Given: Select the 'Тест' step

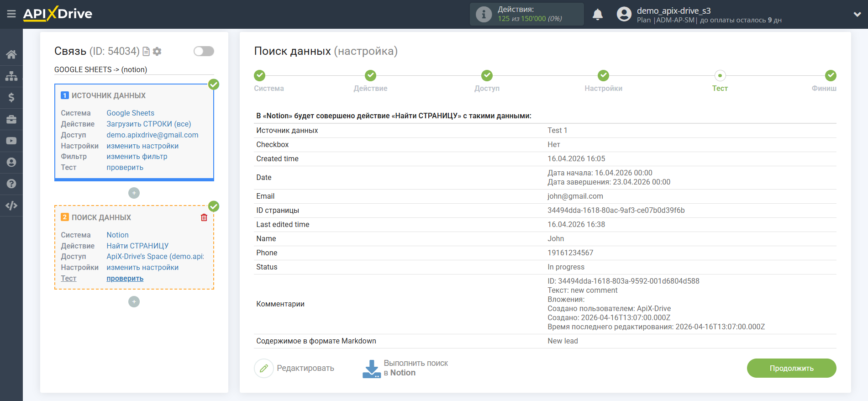Looking at the screenshot, I should pos(720,75).
